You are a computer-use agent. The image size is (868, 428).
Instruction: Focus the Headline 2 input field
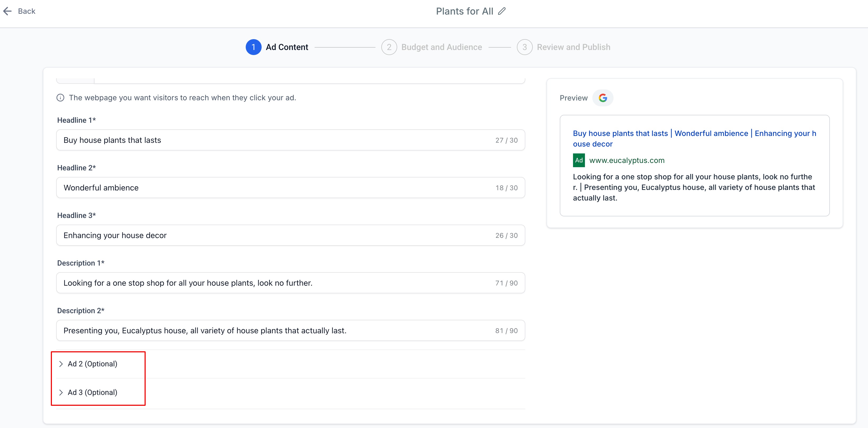290,188
